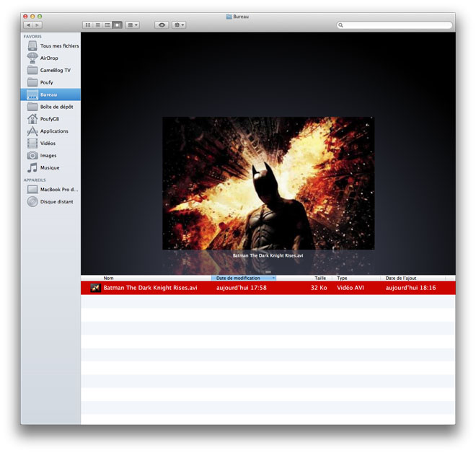
Task: Select MacBook Pro device icon
Action: 32,189
